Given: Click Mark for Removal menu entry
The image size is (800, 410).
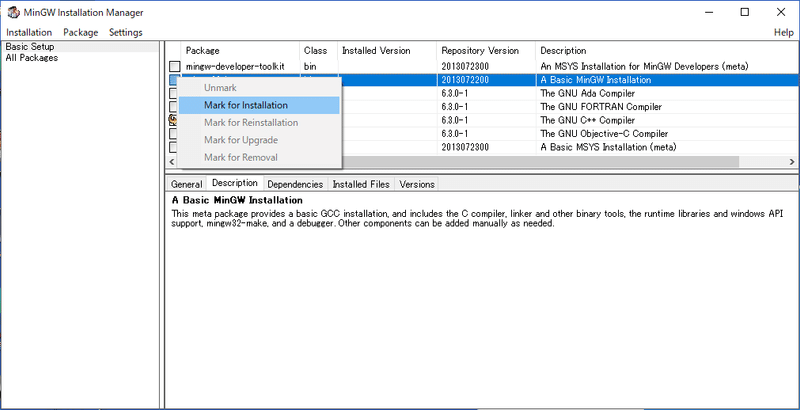Looking at the screenshot, I should [259, 157].
